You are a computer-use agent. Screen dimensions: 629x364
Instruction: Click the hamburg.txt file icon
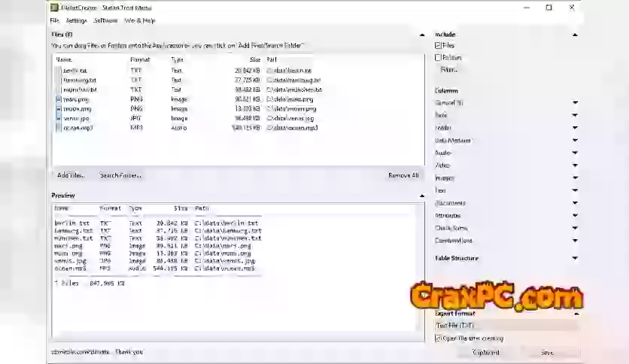click(59, 80)
